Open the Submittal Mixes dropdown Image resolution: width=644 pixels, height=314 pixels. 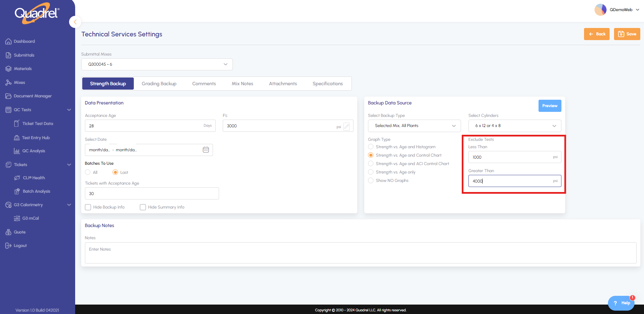157,64
